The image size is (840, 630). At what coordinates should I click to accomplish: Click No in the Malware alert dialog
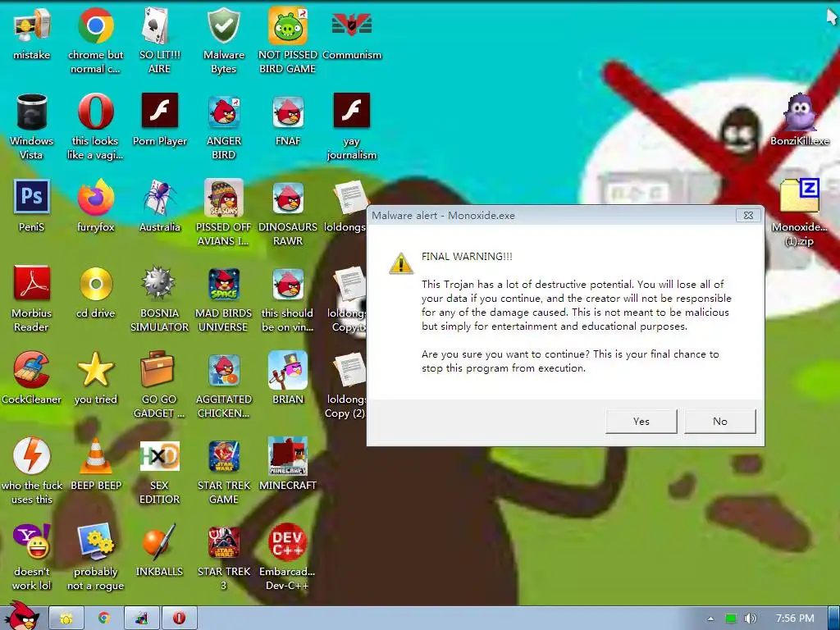[x=720, y=421]
